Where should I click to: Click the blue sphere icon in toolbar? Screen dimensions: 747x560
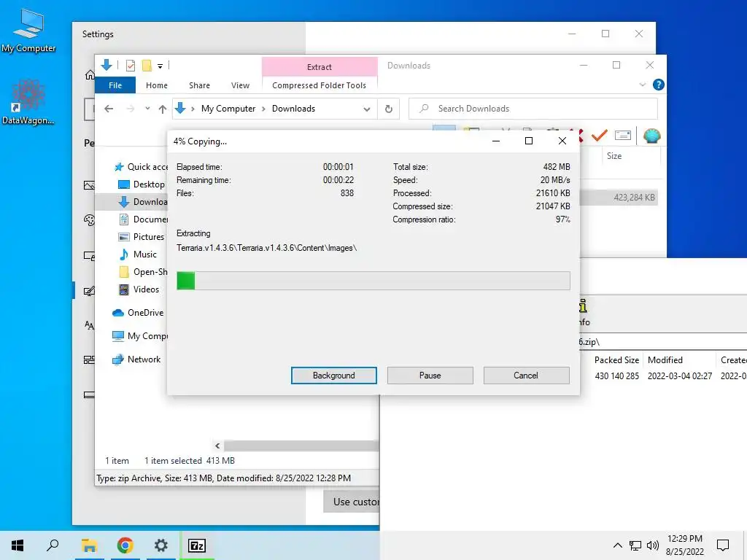coord(651,136)
